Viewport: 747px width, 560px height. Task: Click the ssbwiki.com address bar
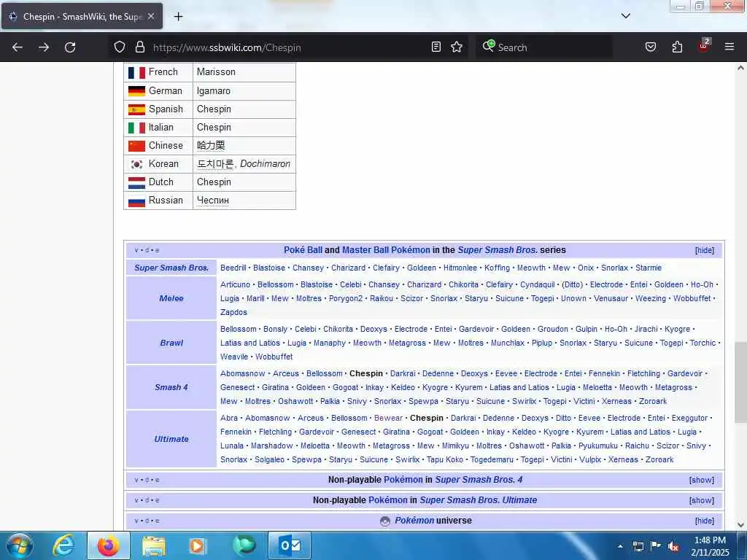click(x=288, y=47)
